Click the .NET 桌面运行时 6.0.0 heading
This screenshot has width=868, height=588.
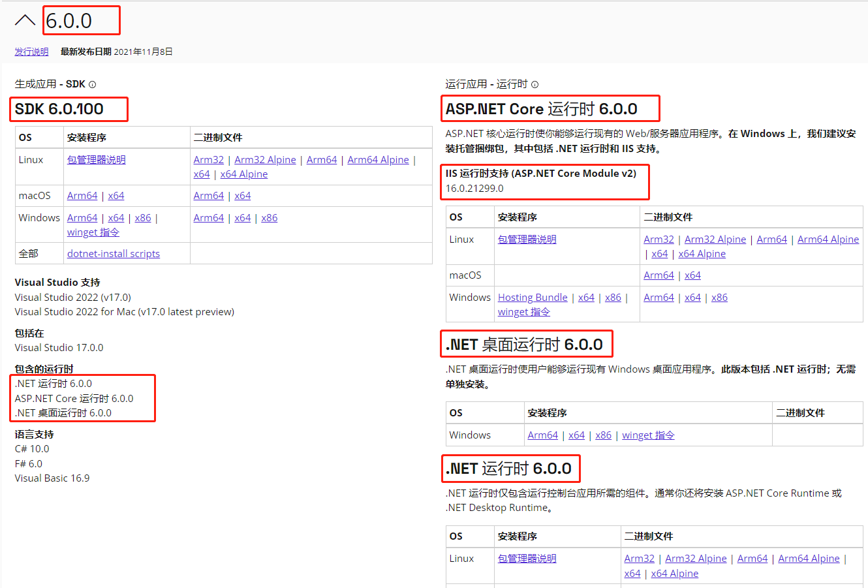pos(524,345)
